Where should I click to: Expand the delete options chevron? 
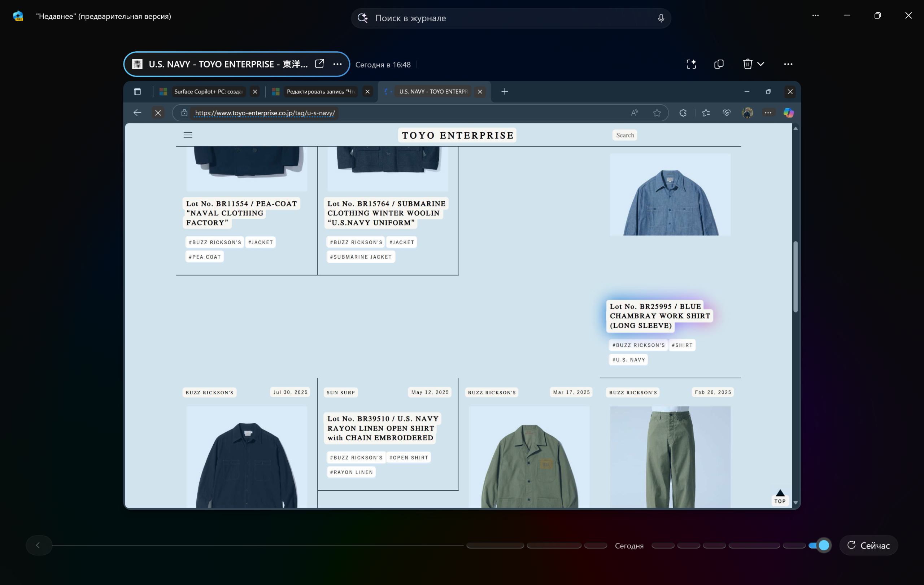pyautogui.click(x=761, y=64)
